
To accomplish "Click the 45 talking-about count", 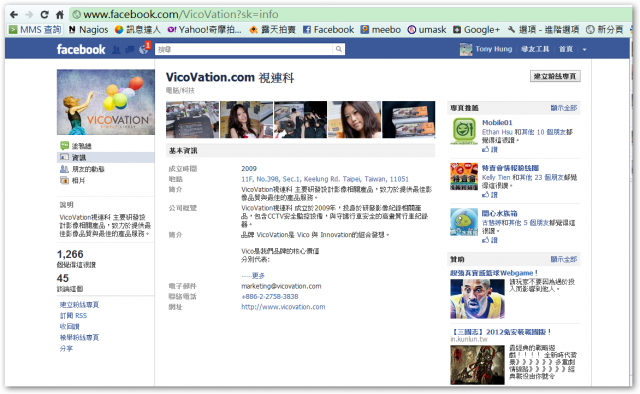I will coord(63,278).
